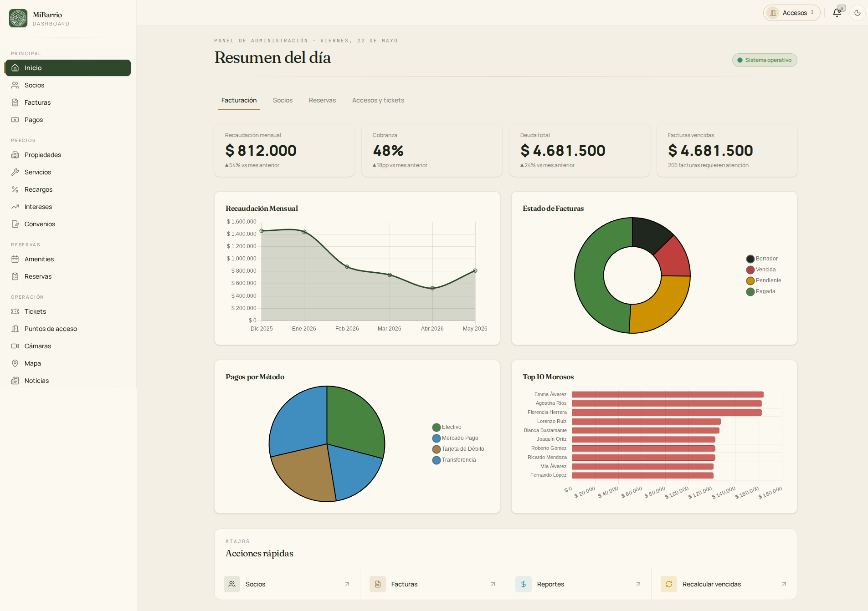Click the Socios shortcut people icon
The image size is (868, 611).
(232, 584)
